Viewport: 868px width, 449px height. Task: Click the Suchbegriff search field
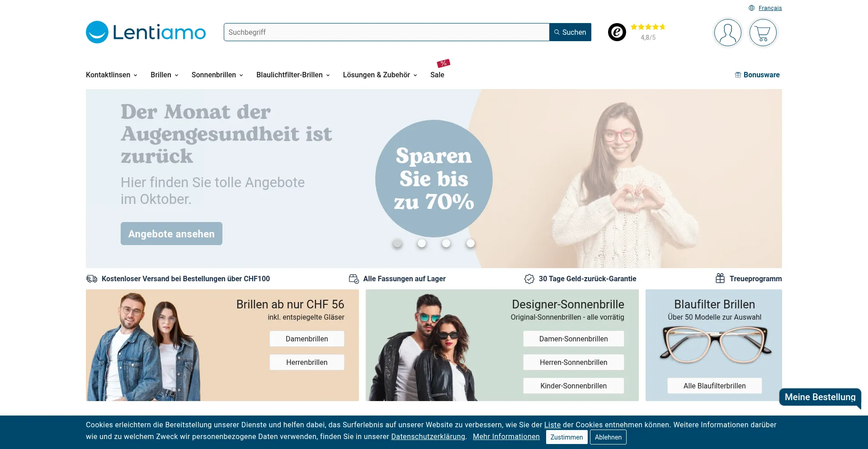387,32
